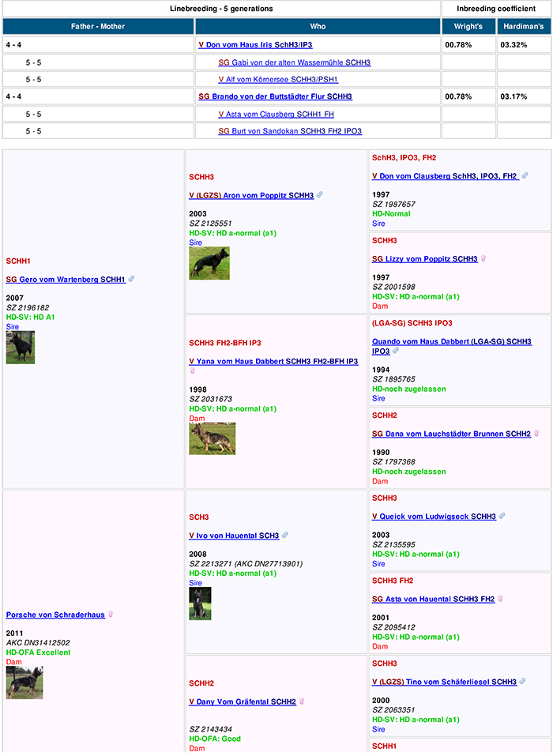This screenshot has width=553, height=756.
Task: Select registration number SZ 2196182
Action: 28,307
